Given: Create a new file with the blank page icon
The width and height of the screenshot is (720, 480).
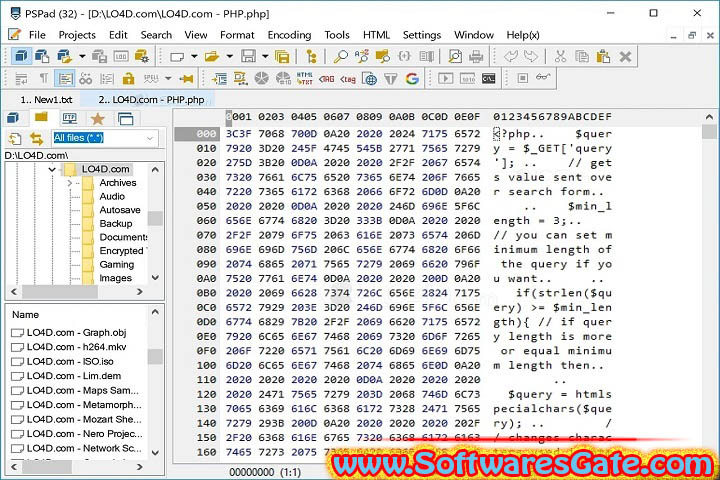Looking at the screenshot, I should click(x=177, y=56).
